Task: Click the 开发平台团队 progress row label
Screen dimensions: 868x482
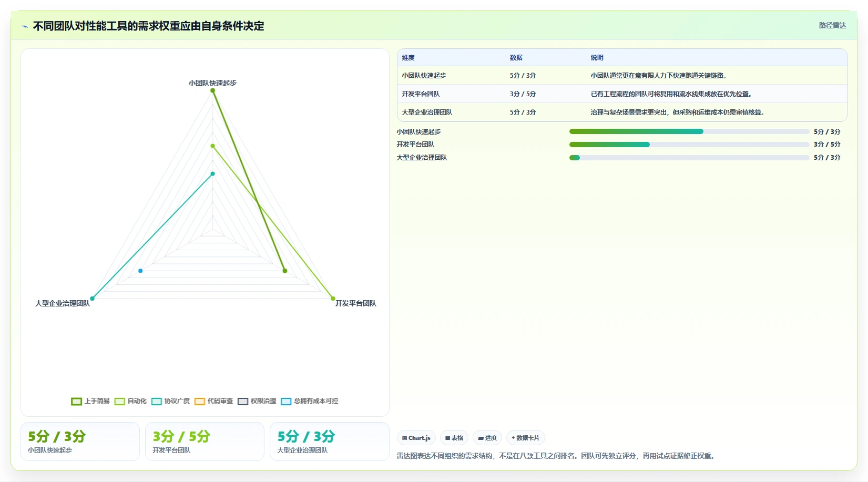Action: click(x=415, y=145)
